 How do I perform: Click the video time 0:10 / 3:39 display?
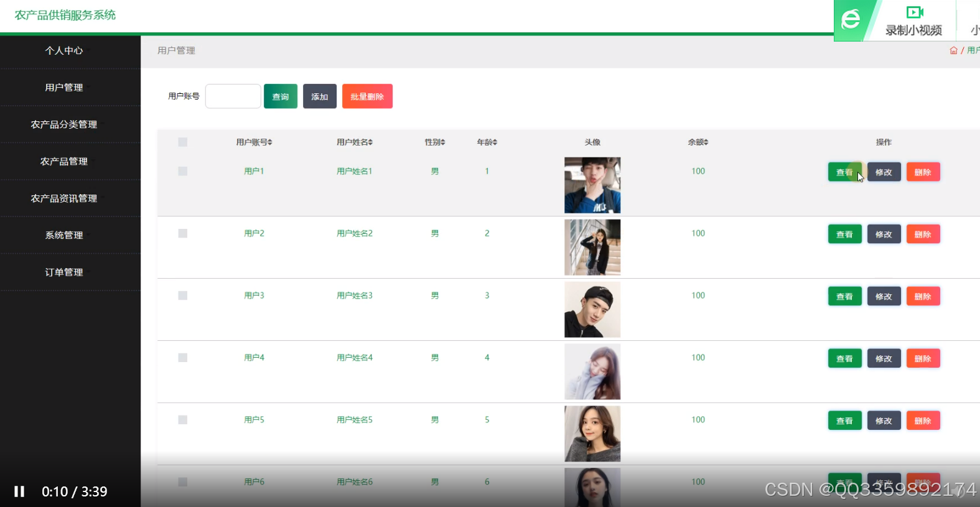pos(75,491)
